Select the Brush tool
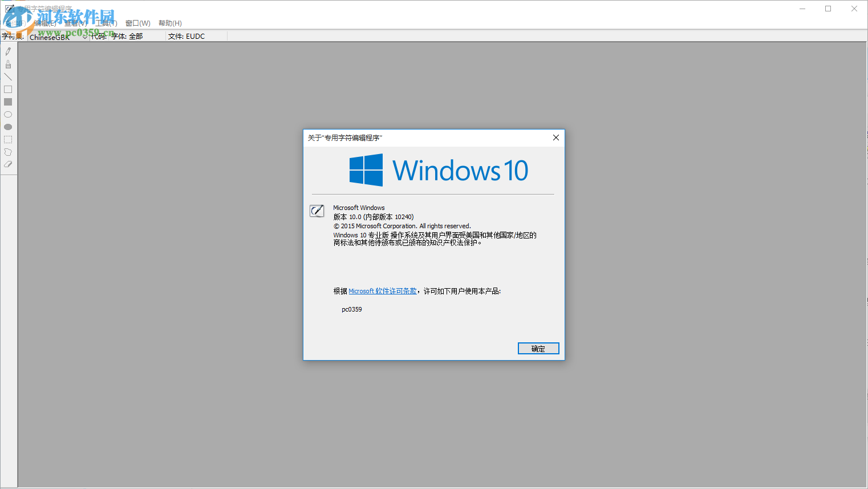This screenshot has height=489, width=868. point(8,64)
